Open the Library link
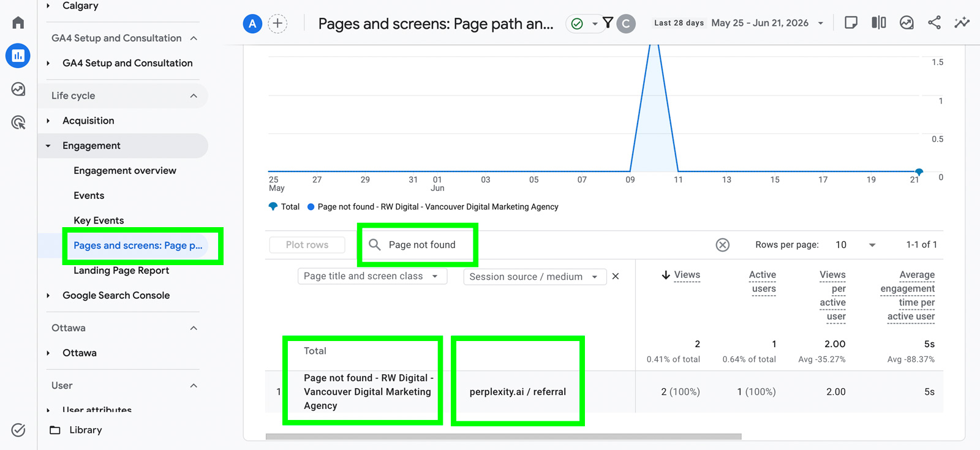The width and height of the screenshot is (980, 450). tap(86, 430)
